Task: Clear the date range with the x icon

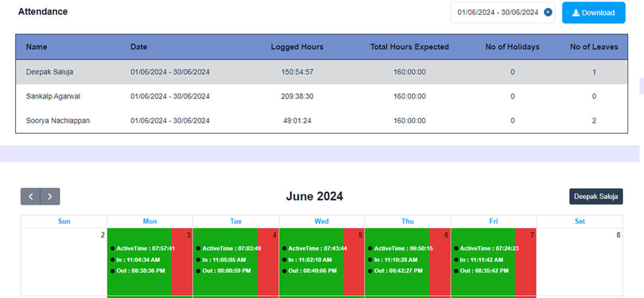Action: coord(548,12)
